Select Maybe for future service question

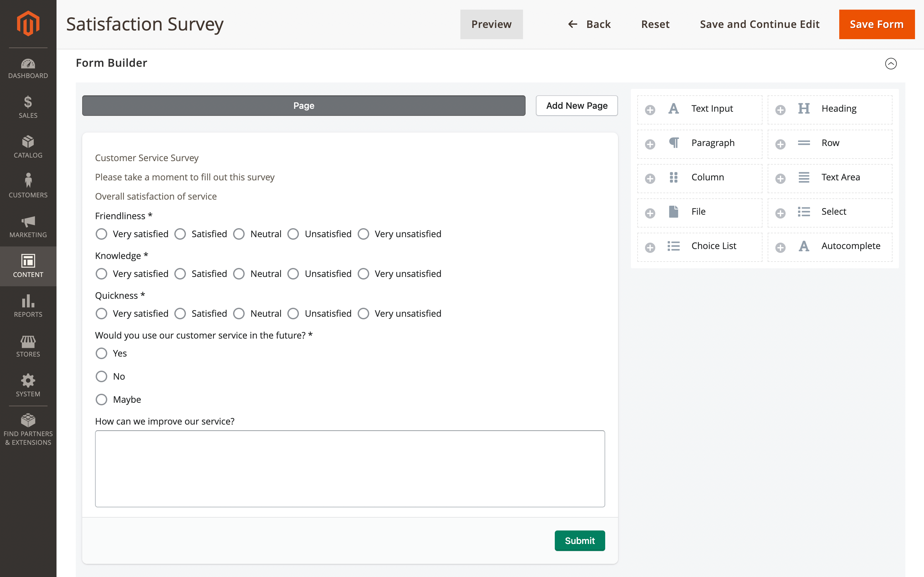[x=101, y=400]
